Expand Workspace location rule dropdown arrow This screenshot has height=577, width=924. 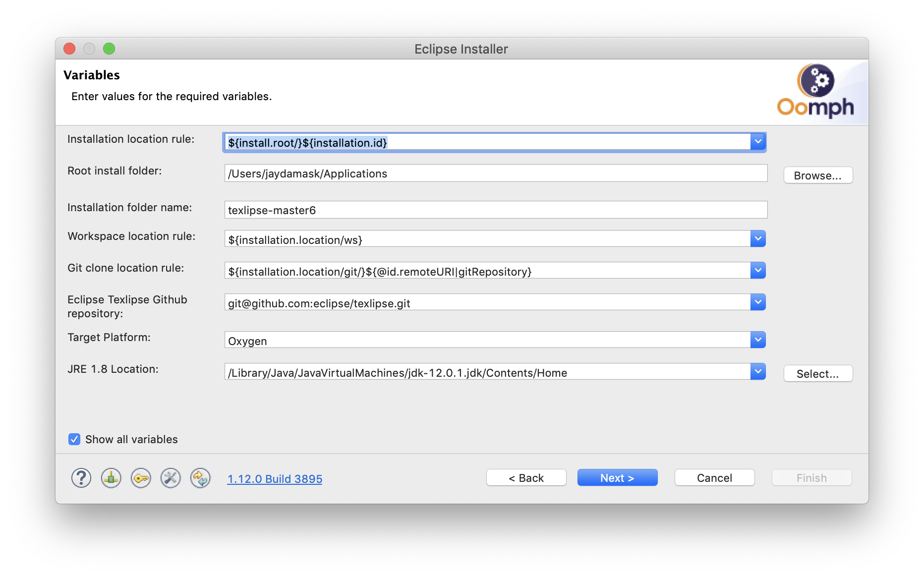coord(758,238)
